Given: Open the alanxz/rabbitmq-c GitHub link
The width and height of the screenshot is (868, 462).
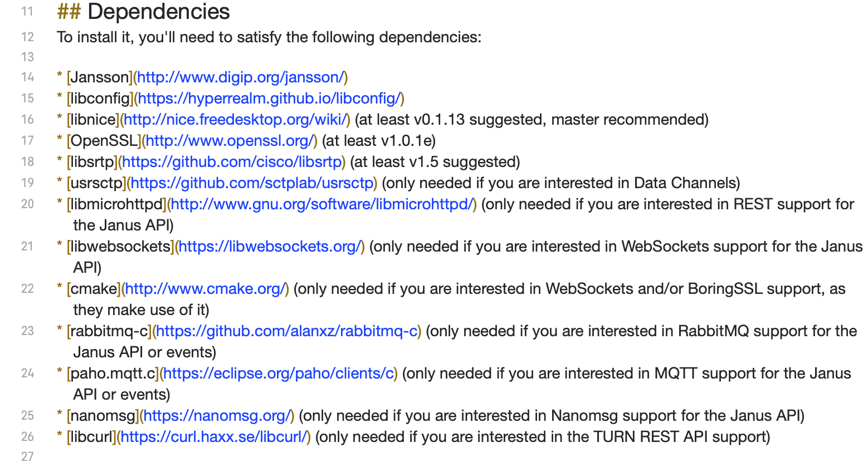Looking at the screenshot, I should [286, 331].
